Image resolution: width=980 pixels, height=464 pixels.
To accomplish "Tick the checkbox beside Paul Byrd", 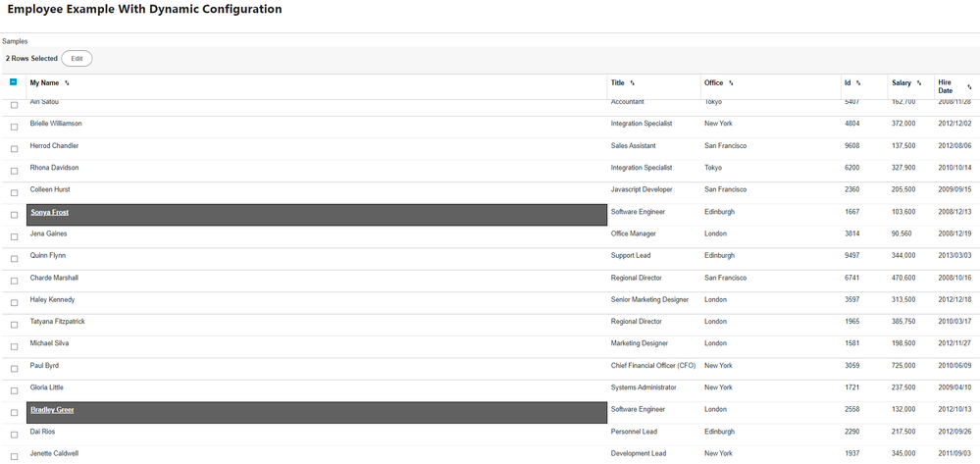I will pyautogui.click(x=14, y=368).
